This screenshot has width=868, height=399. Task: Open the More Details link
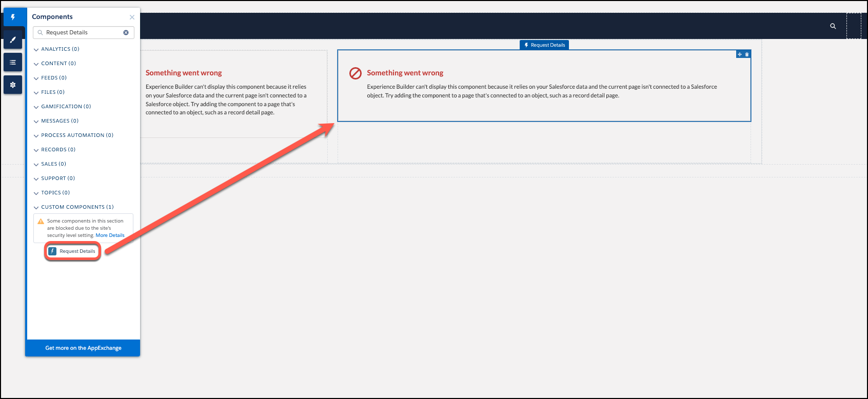point(110,235)
